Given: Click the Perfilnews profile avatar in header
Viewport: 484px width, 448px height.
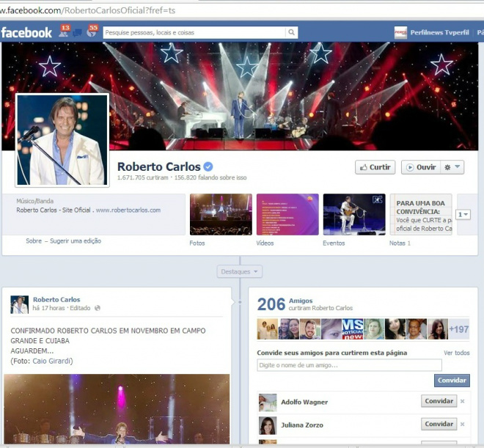Looking at the screenshot, I should click(x=400, y=32).
